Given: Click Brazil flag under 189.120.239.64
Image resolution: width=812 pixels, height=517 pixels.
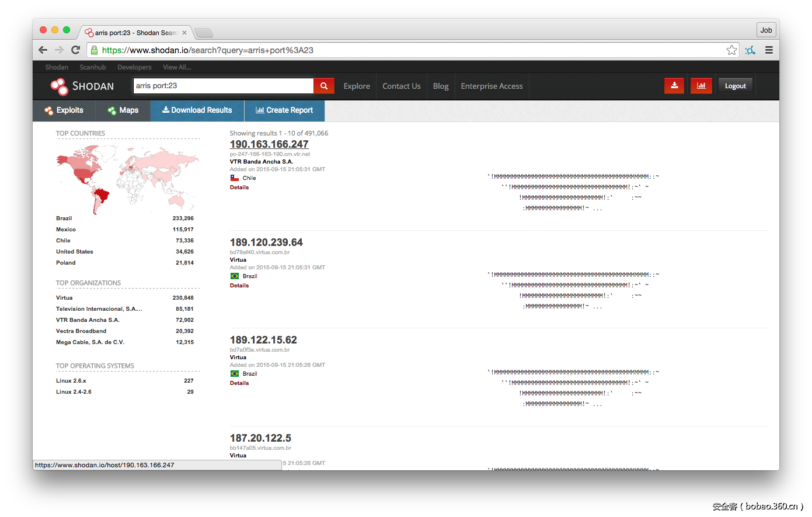Looking at the screenshot, I should (x=234, y=276).
